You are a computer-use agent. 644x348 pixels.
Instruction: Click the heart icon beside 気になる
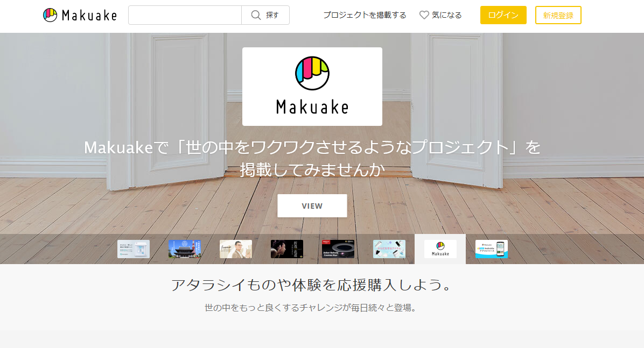(x=424, y=15)
